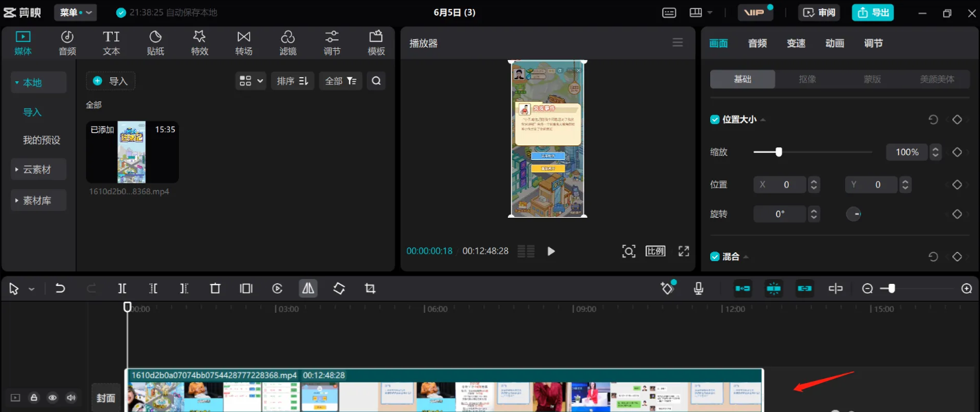Click the microphone record voiceover icon
Viewport: 980px width, 412px height.
[699, 289]
